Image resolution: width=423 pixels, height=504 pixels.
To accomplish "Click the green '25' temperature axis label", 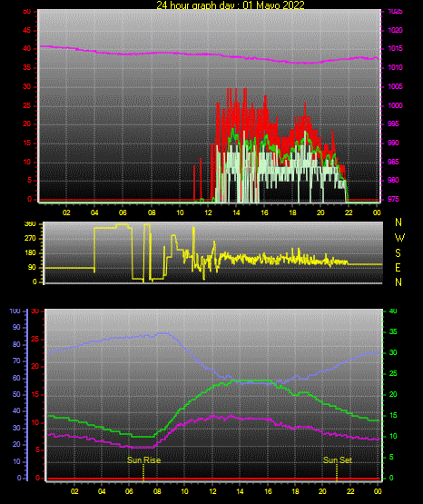I will tap(393, 373).
